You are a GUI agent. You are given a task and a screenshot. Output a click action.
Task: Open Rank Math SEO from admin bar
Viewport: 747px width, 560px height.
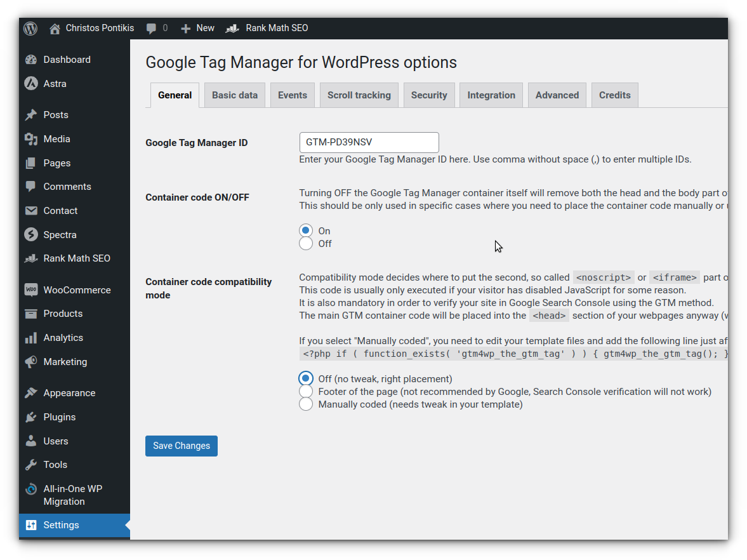point(277,28)
